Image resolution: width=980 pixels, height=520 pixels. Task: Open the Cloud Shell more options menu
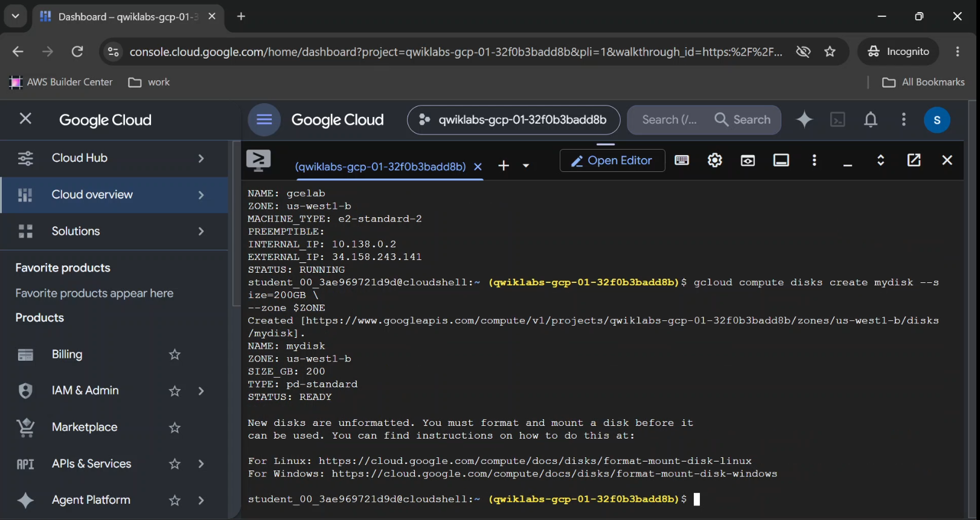815,160
